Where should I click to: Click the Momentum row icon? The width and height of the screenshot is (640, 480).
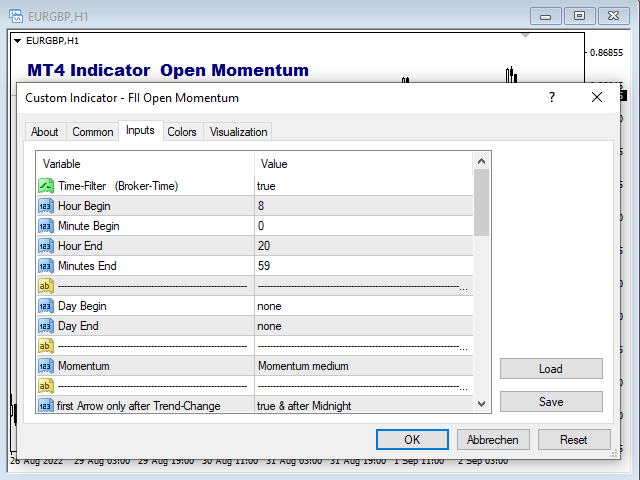tap(46, 366)
